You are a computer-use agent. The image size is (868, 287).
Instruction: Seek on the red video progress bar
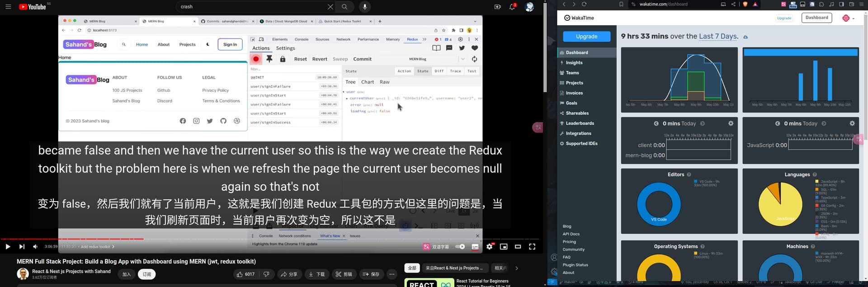270,239
